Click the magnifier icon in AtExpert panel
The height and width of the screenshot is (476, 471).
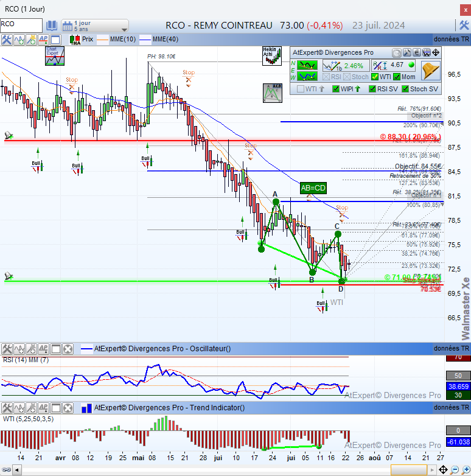pyautogui.click(x=396, y=53)
